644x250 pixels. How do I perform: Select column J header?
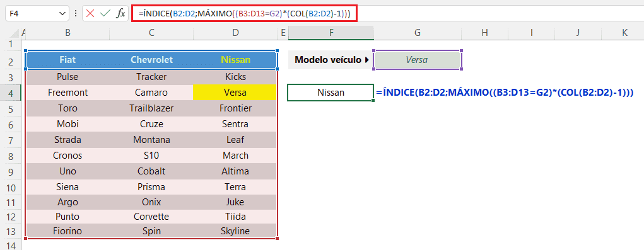coord(578,33)
